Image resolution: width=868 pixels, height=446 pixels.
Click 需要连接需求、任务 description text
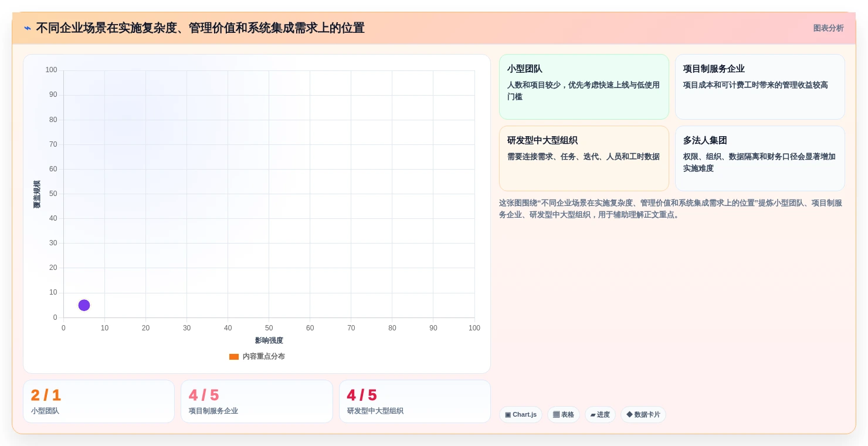584,157
